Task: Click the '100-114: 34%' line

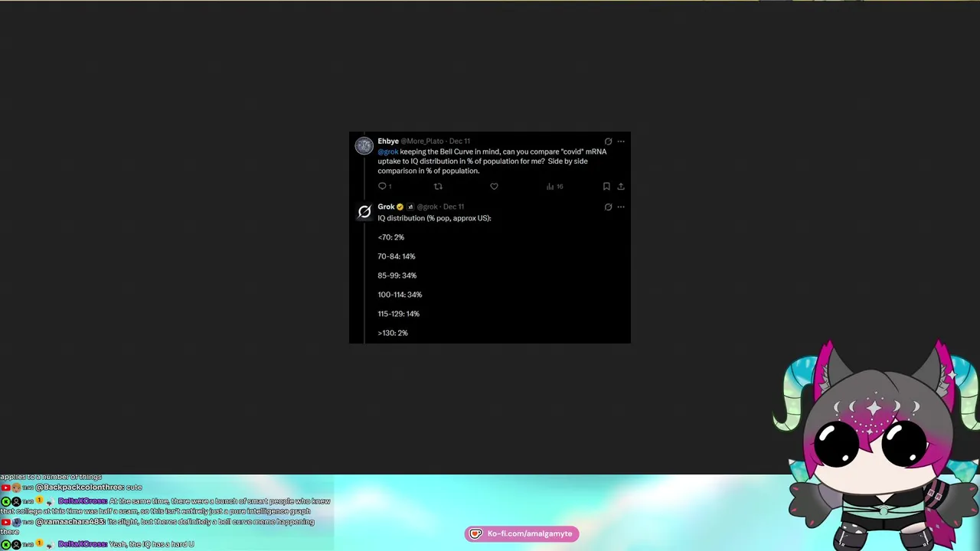Action: point(400,295)
